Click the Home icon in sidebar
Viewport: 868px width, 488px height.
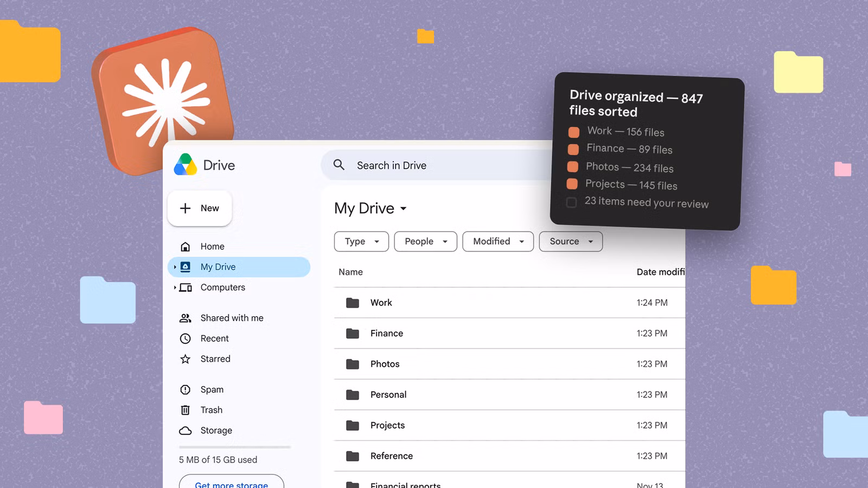(x=186, y=247)
